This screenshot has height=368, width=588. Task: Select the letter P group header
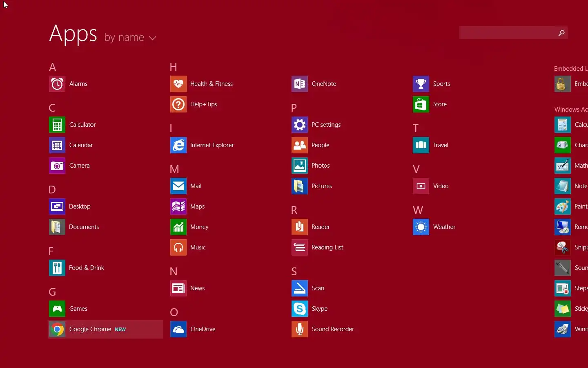click(294, 108)
